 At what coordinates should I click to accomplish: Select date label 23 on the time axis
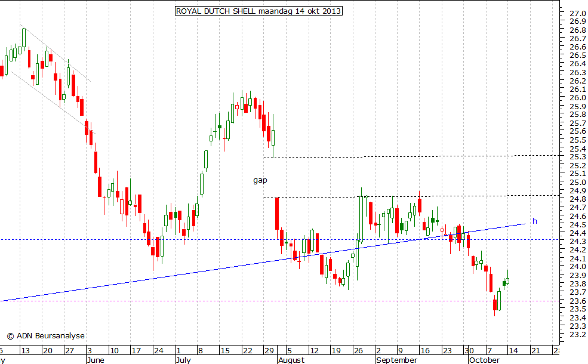(447, 351)
